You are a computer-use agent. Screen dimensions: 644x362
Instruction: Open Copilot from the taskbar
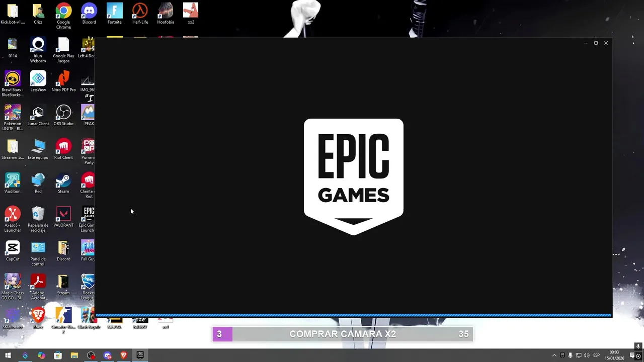tap(41, 355)
